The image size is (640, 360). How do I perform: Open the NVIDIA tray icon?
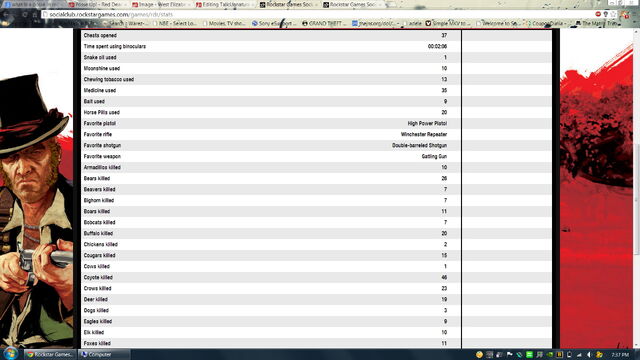549,354
